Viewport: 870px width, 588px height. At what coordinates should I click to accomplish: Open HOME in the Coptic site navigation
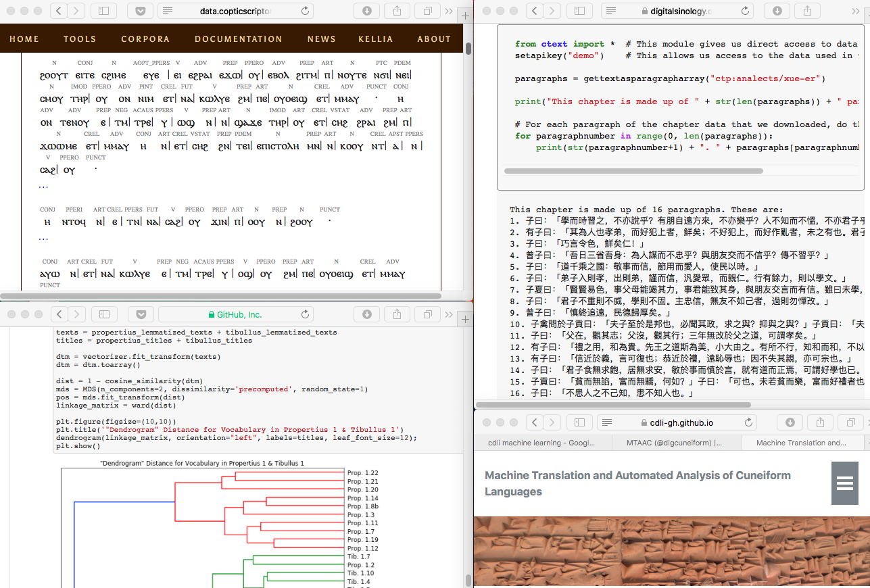24,39
